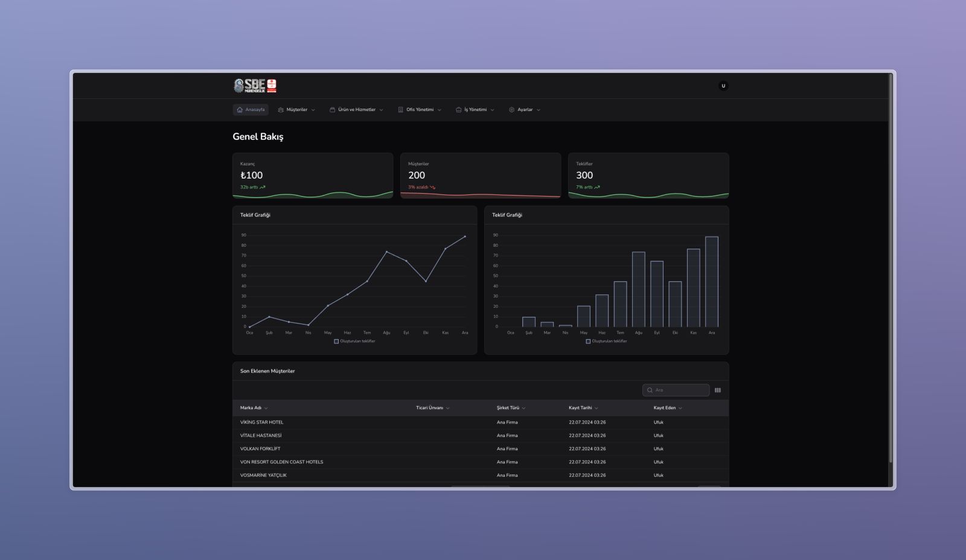Click the Müşteriler people icon
The width and height of the screenshot is (966, 560).
click(x=281, y=110)
